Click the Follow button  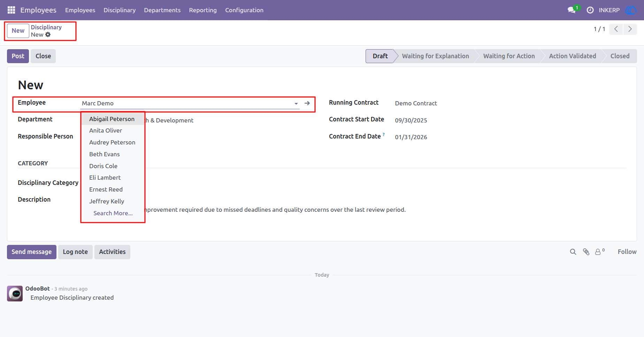pos(627,252)
